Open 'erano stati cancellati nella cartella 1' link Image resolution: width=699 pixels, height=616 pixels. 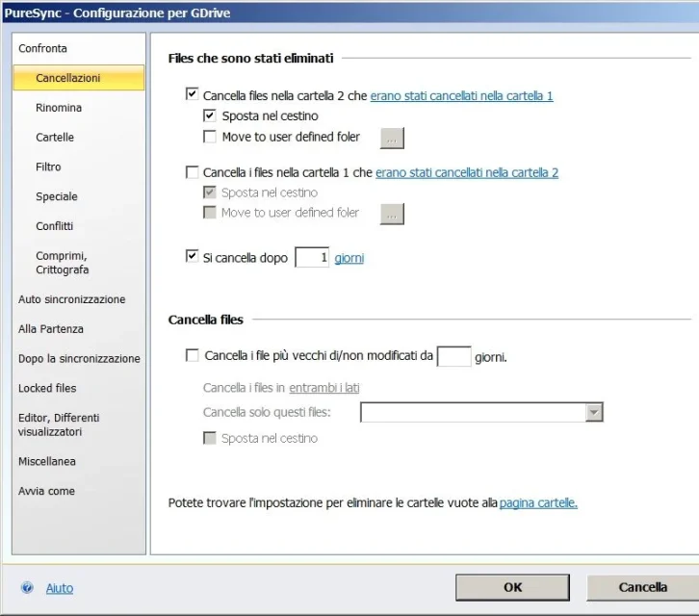click(461, 96)
